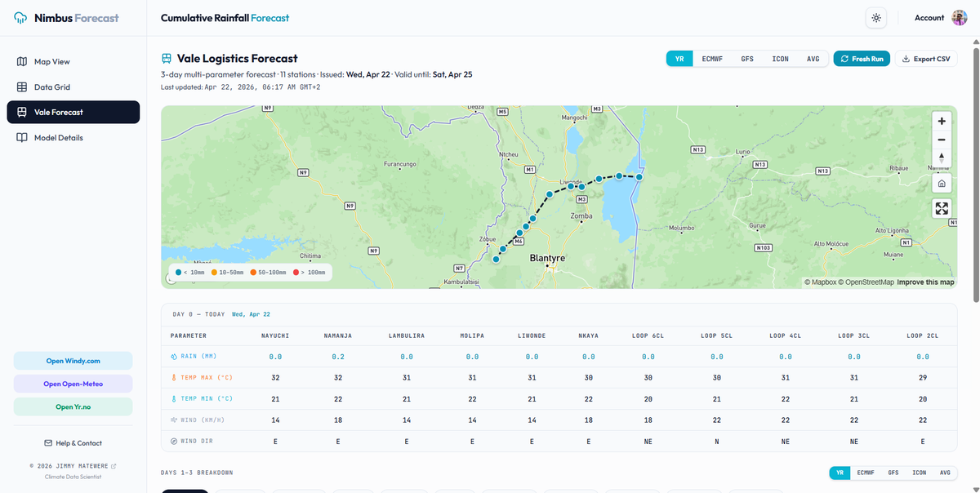The height and width of the screenshot is (493, 980).
Task: Click the 50-100mm legend swatch
Action: click(253, 272)
